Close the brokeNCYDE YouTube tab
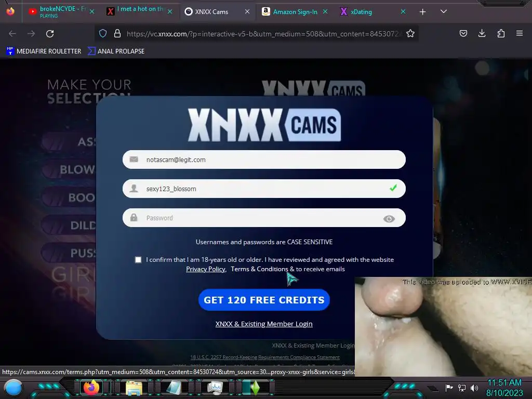 (92, 11)
